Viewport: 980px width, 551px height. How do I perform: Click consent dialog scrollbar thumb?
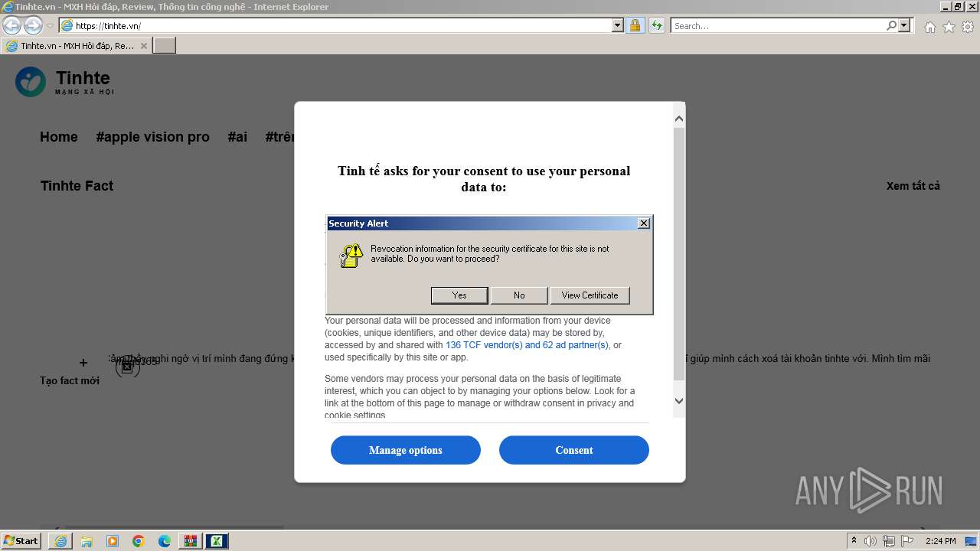tap(679, 254)
